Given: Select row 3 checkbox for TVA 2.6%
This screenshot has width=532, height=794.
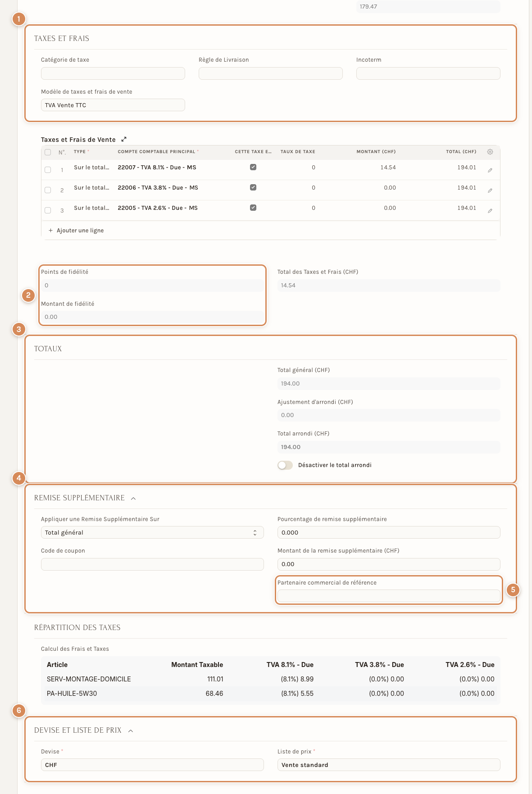Looking at the screenshot, I should pyautogui.click(x=48, y=210).
